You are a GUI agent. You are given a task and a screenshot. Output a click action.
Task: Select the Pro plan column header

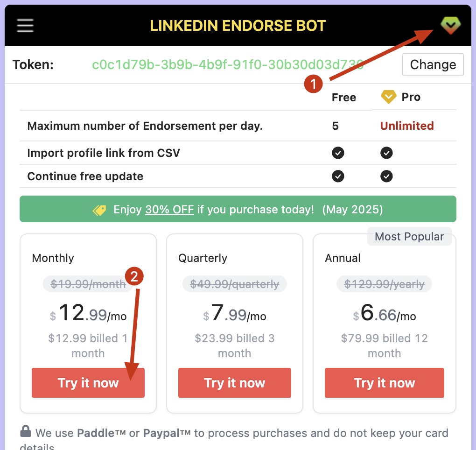click(411, 97)
